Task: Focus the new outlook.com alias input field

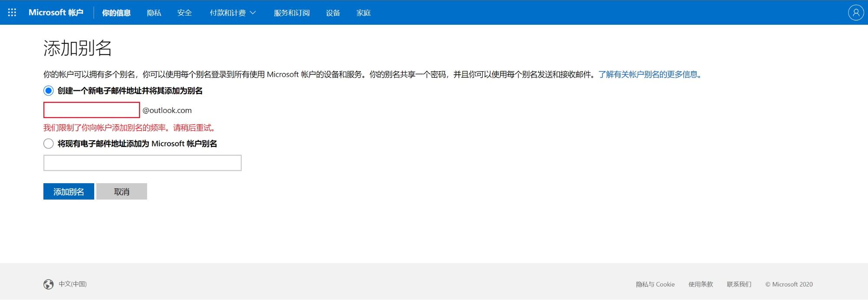Action: pos(92,110)
